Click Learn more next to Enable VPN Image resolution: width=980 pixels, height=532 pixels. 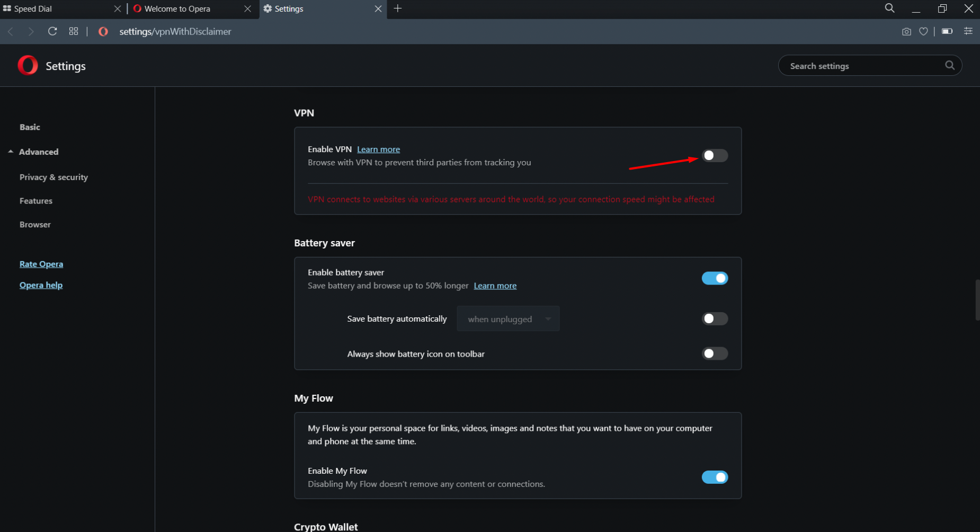pos(378,149)
